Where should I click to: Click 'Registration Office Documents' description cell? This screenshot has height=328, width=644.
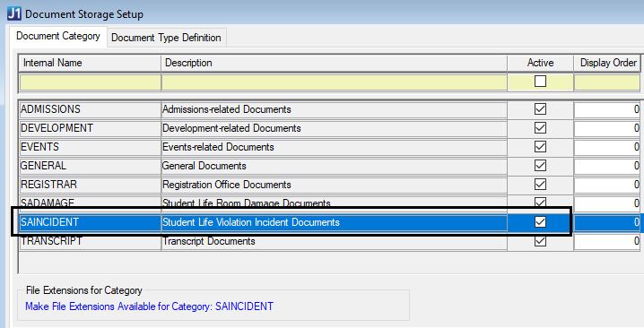[x=334, y=185]
